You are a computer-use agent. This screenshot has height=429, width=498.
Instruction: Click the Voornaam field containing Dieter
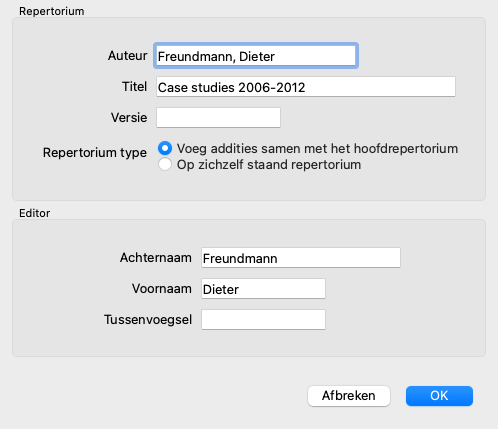[x=263, y=289]
